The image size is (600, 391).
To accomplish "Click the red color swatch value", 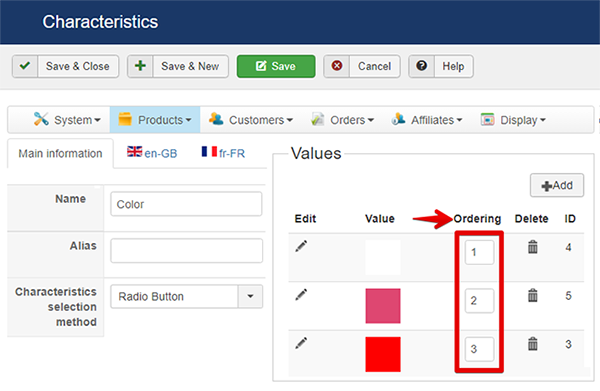I will point(383,354).
